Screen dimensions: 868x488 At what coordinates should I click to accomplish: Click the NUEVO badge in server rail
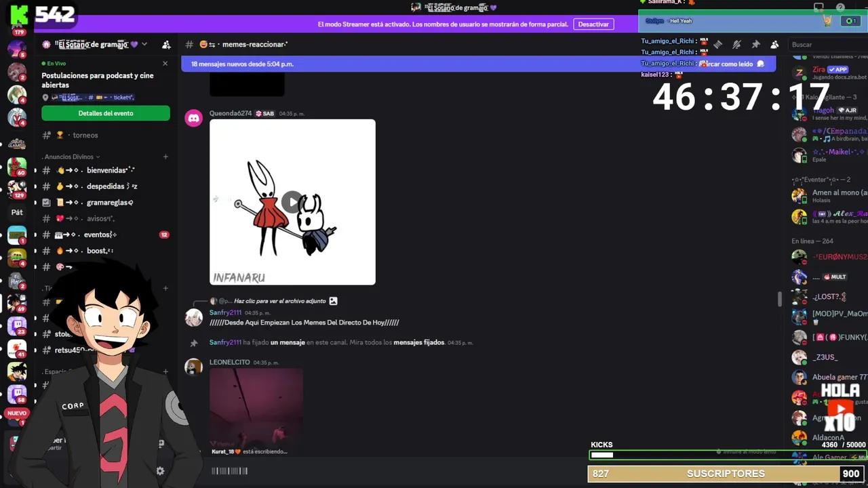[17, 413]
